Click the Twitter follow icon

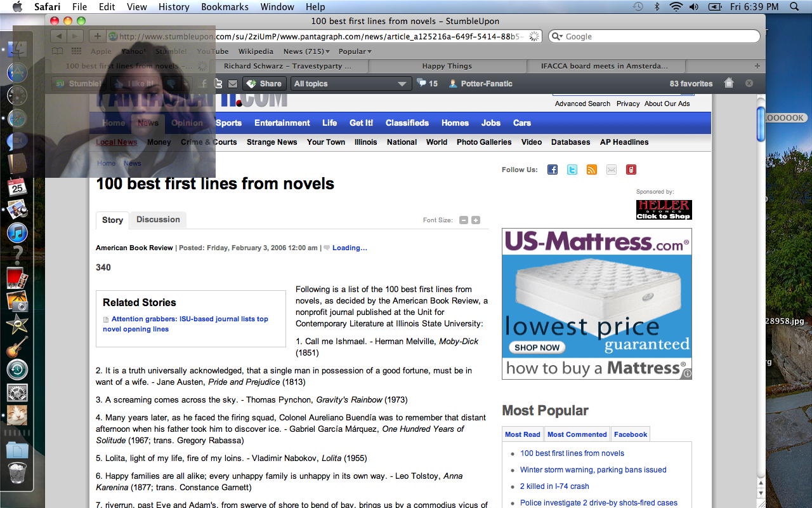(x=572, y=170)
